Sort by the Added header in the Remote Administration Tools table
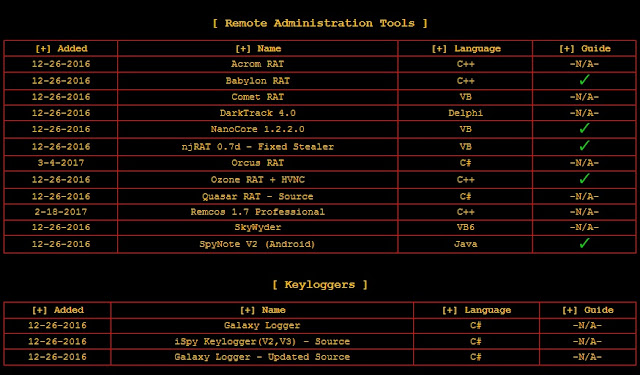The width and height of the screenshot is (640, 375). 61,49
